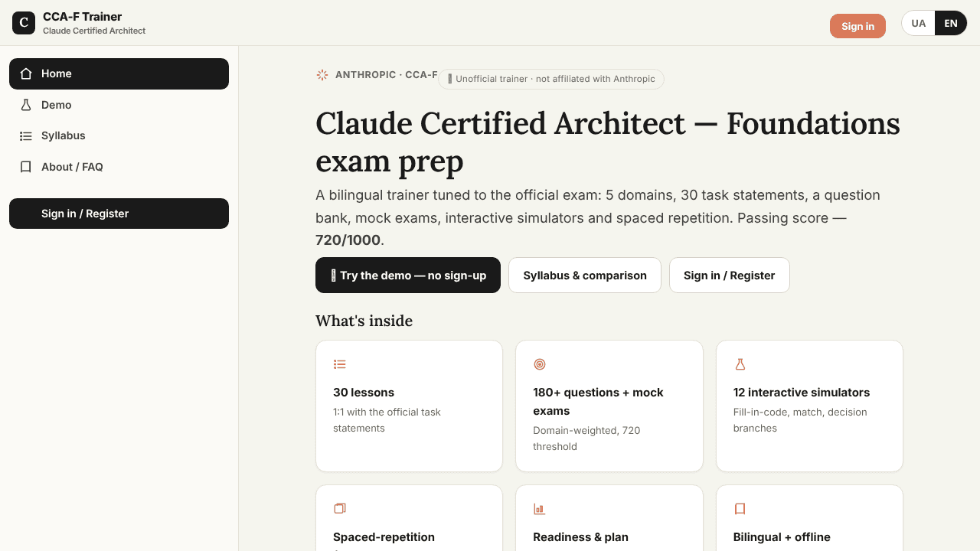This screenshot has width=980, height=551.
Task: Click the flask icon on simulators card
Action: click(740, 364)
